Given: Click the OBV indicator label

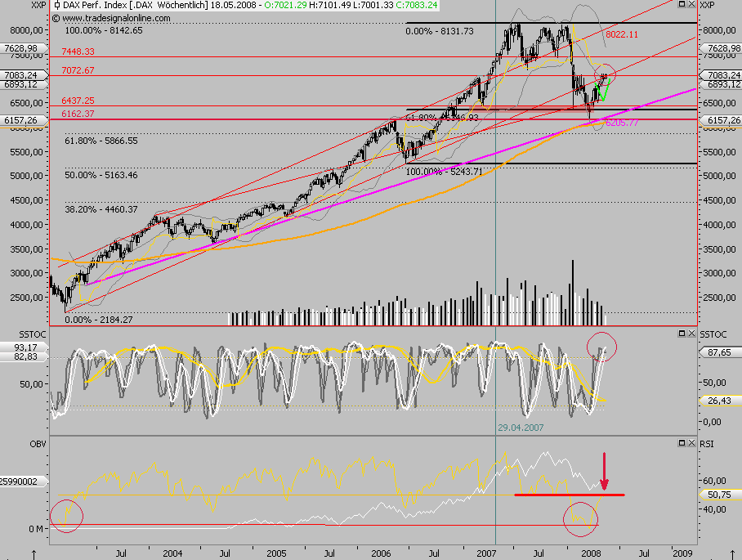Looking at the screenshot, I should coord(38,444).
